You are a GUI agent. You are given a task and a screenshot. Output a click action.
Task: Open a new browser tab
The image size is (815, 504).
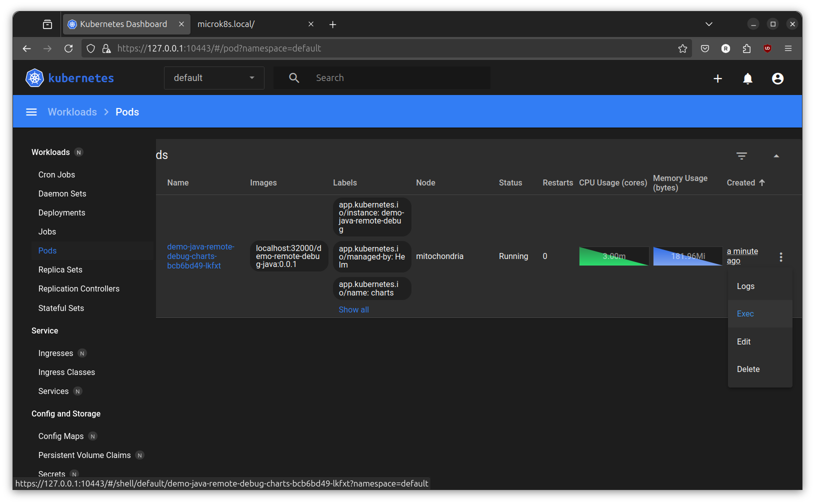[332, 24]
